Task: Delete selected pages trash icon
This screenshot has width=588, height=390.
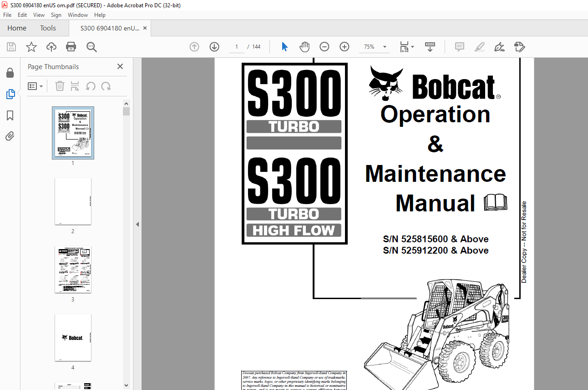Action: (x=60, y=86)
